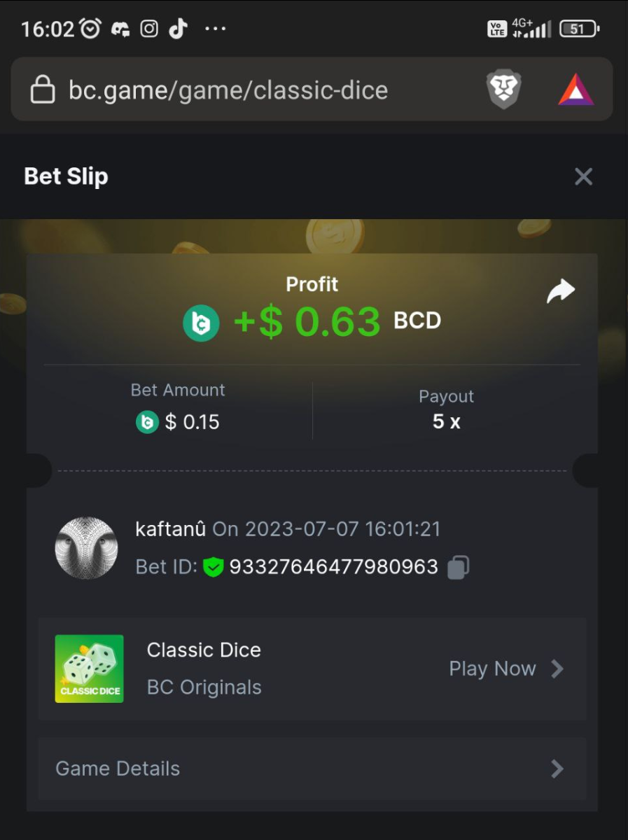Screen dimensions: 628x840
Task: Tap the Instagram notification icon in status bar
Action: point(149,29)
